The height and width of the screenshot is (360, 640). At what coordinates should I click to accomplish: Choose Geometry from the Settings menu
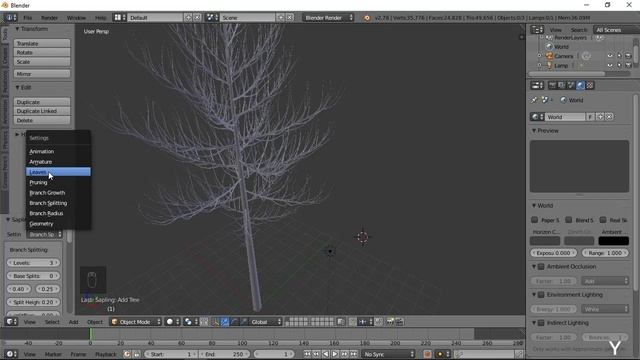click(58, 224)
